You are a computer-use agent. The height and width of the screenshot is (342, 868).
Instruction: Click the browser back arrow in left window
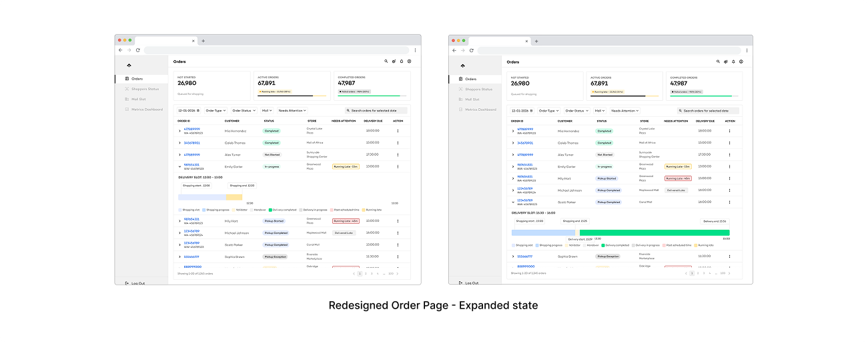[121, 50]
